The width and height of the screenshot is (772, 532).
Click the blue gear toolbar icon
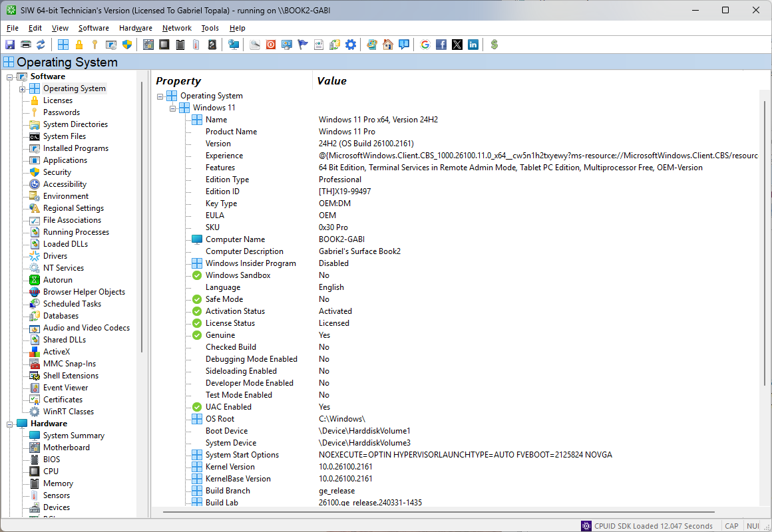click(x=351, y=45)
